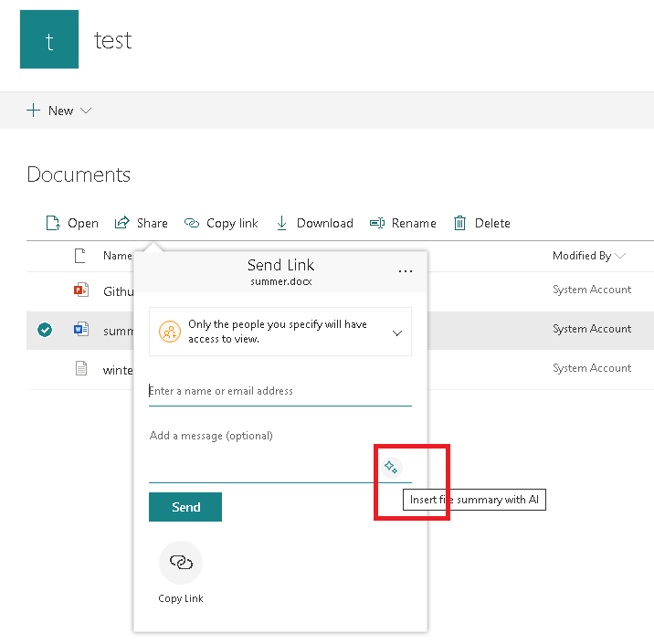
Task: Open the Githu presentation file name
Action: (119, 291)
